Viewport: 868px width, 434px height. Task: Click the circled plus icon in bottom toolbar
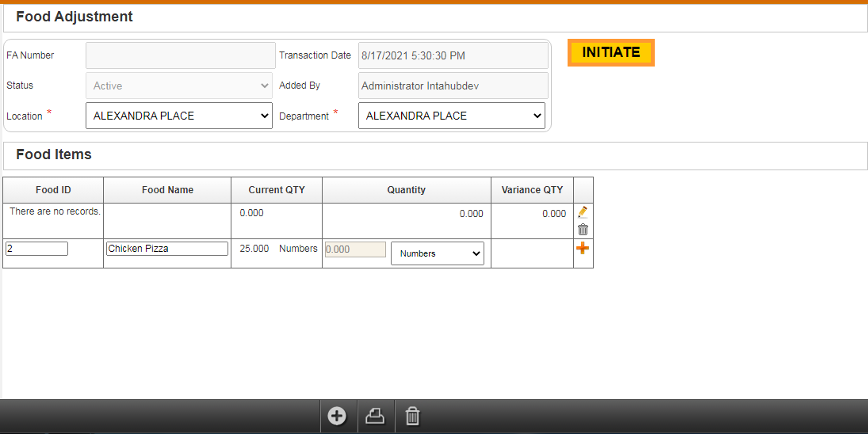(x=337, y=417)
